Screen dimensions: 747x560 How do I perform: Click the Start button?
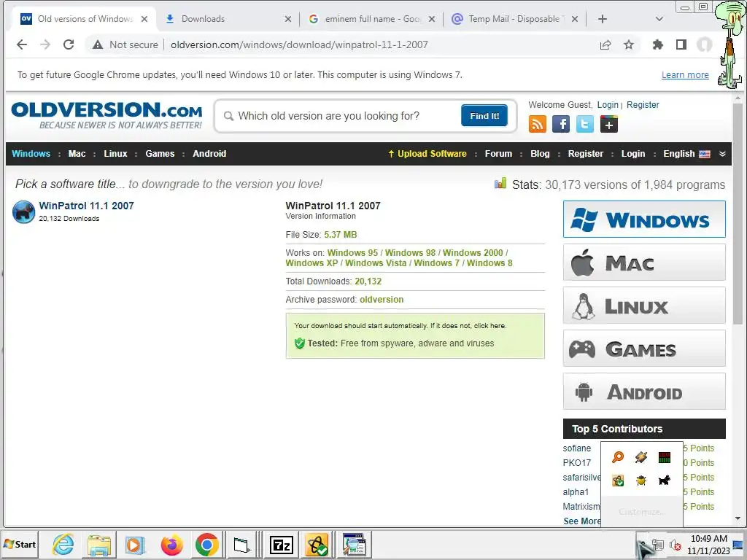20,544
